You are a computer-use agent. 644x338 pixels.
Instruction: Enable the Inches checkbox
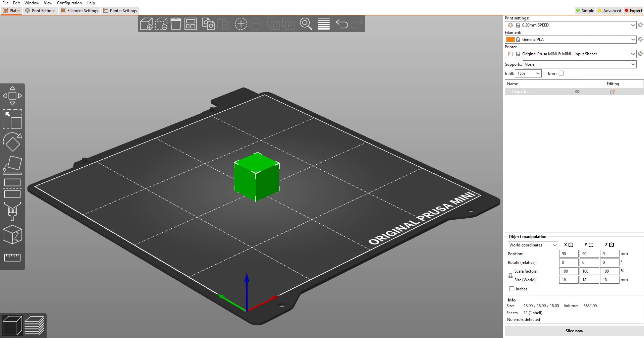coord(512,289)
